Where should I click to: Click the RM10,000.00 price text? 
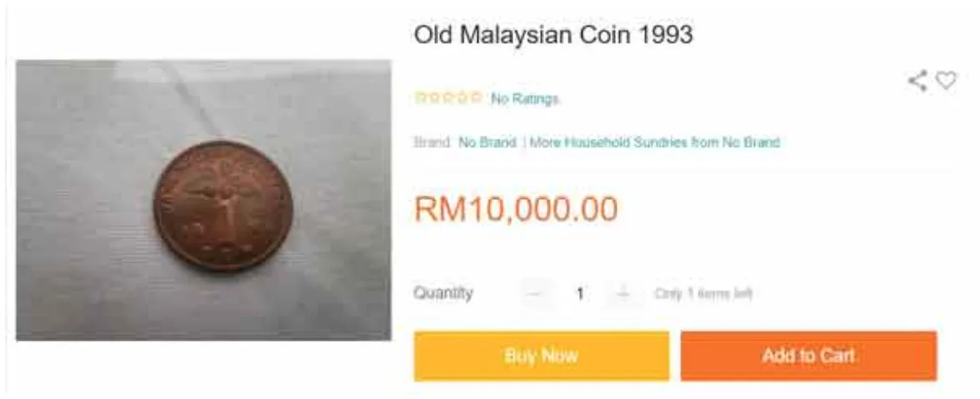point(517,208)
